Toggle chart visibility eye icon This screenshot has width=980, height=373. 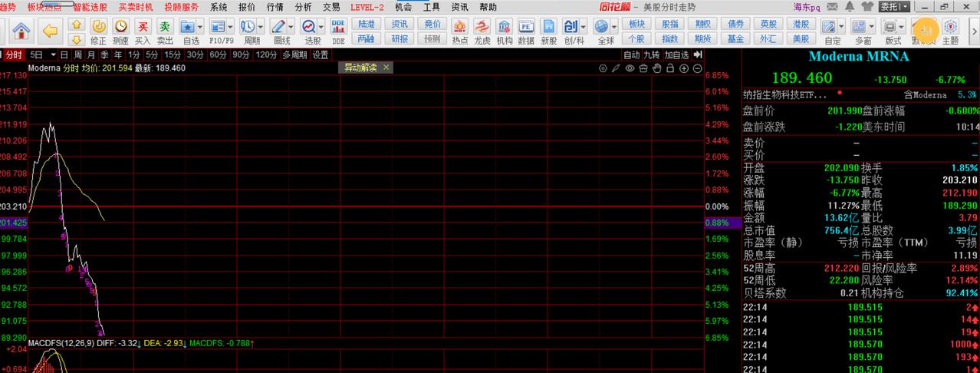[630, 68]
